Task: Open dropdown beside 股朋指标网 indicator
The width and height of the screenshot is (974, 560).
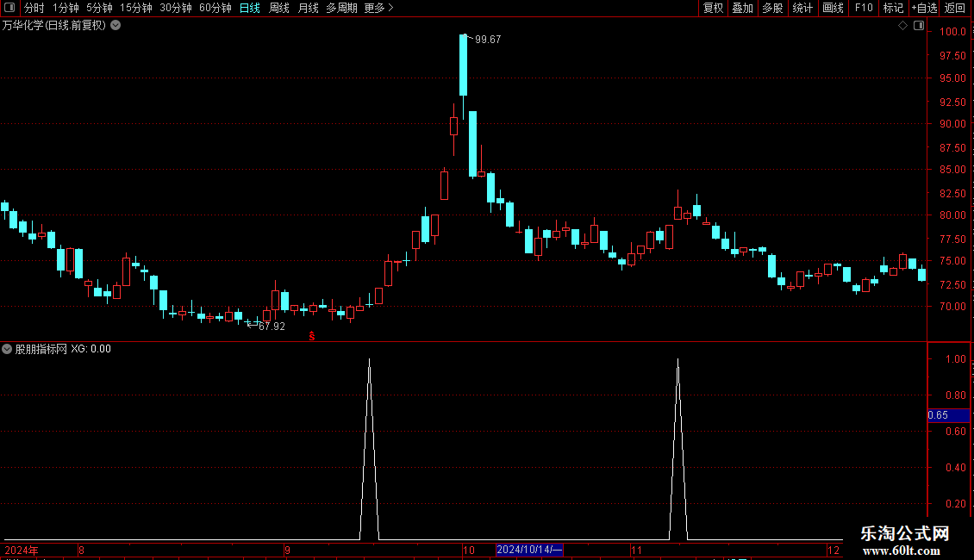Action: point(7,349)
